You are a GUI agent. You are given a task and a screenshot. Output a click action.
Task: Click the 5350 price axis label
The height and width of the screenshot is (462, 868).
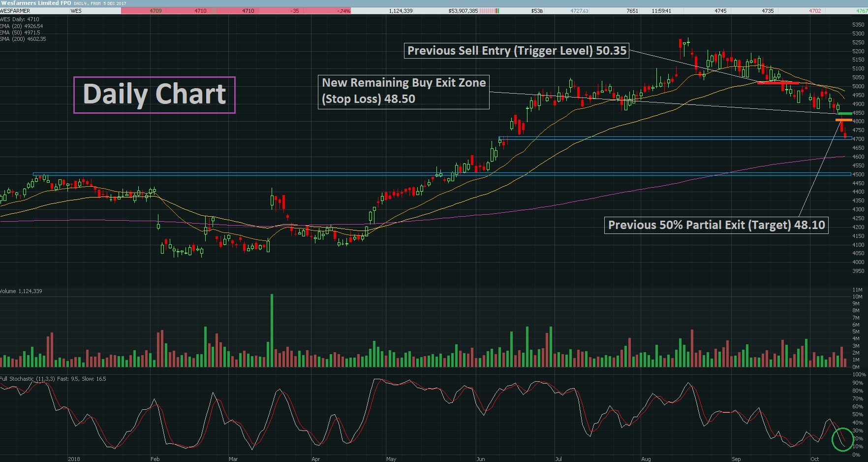858,25
